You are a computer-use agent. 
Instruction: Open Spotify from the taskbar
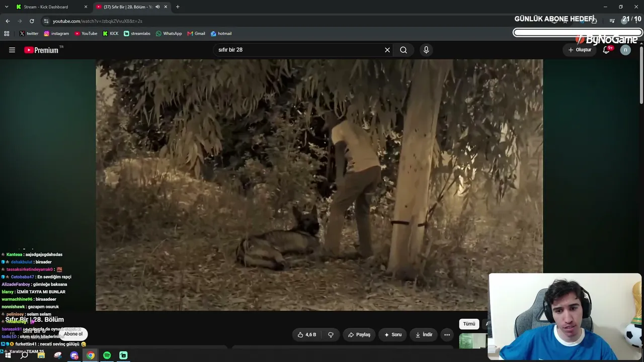pyautogui.click(x=107, y=355)
